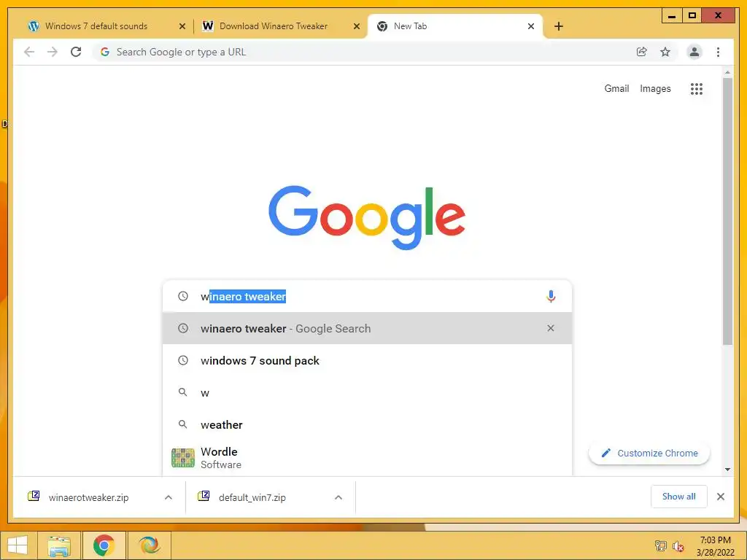The height and width of the screenshot is (560, 747).
Task: Click the scrollbar down arrow
Action: pos(727,470)
